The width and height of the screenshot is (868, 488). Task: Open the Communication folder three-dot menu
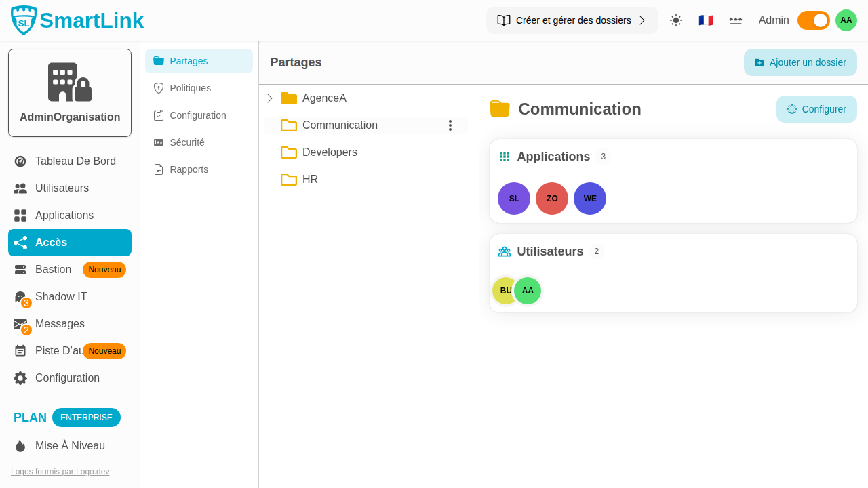450,125
